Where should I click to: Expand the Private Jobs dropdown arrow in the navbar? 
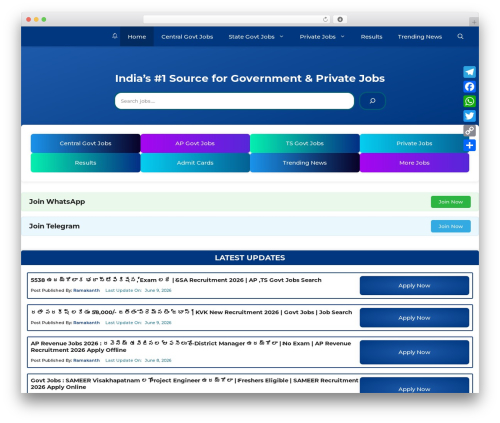tap(342, 36)
